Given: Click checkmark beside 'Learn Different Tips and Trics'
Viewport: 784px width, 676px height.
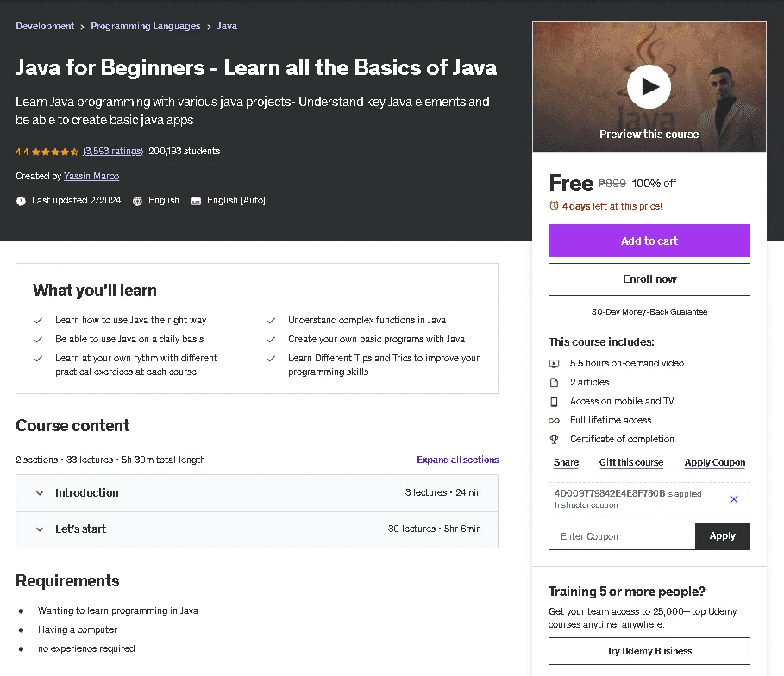Looking at the screenshot, I should click(x=271, y=359).
